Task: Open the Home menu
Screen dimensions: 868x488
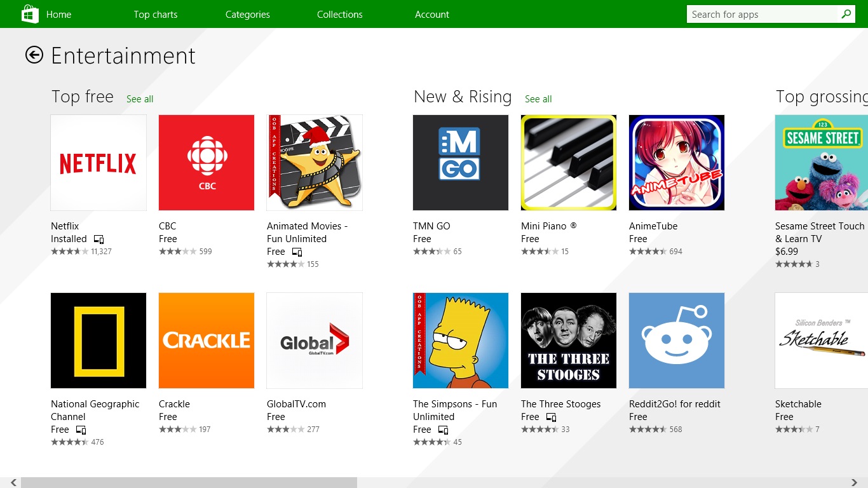Action: (x=58, y=14)
